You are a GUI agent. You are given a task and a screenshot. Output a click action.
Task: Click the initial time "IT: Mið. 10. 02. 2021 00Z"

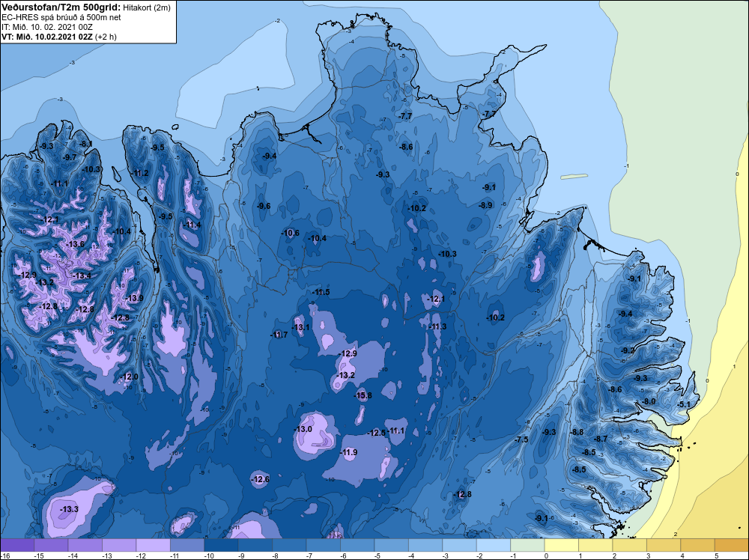pos(46,27)
